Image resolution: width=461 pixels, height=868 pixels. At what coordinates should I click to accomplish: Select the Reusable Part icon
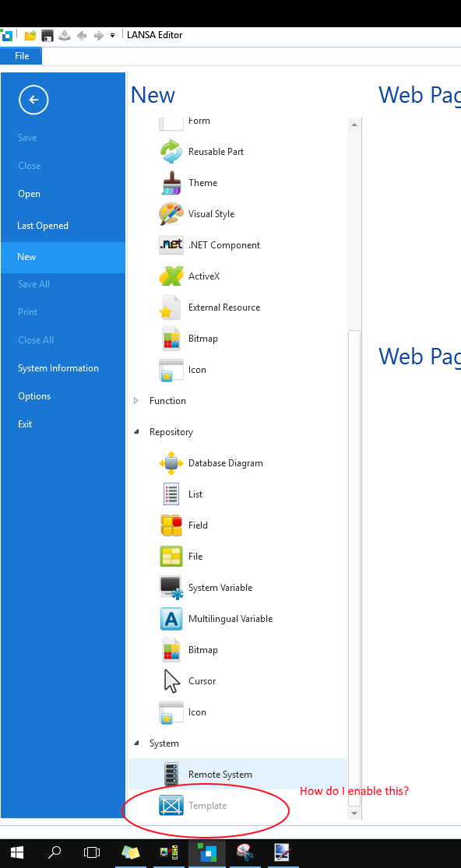tap(171, 152)
